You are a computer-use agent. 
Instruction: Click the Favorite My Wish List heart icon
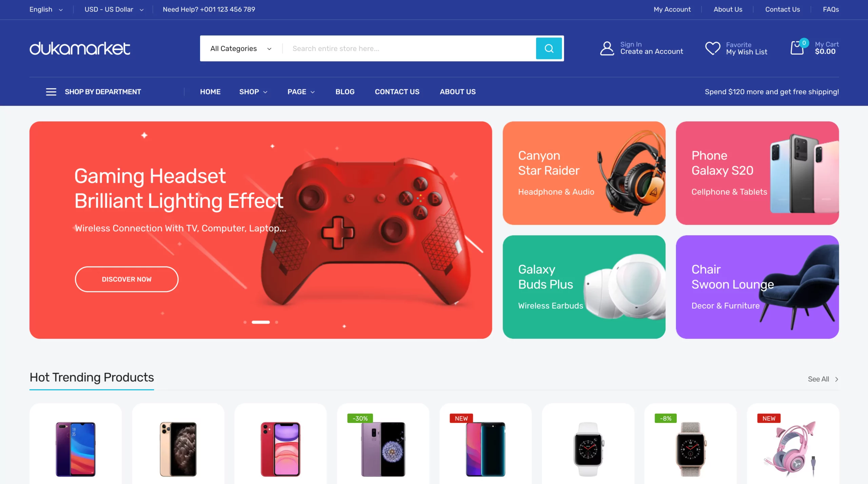(712, 48)
